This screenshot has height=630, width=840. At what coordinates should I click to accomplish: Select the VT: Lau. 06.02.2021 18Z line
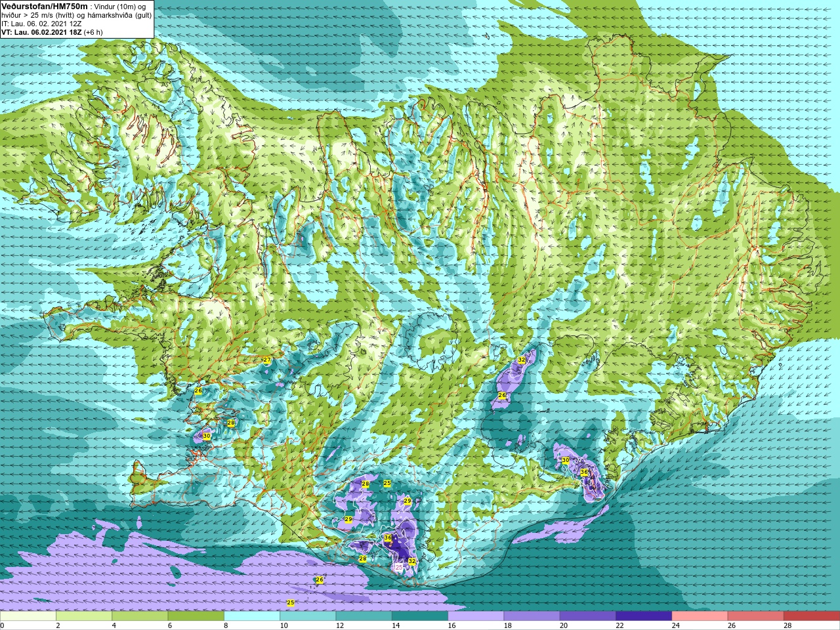coord(52,32)
